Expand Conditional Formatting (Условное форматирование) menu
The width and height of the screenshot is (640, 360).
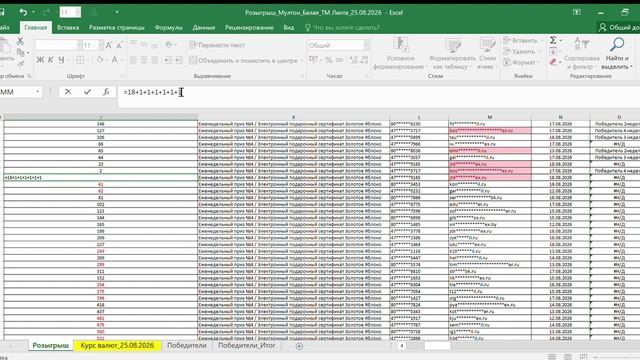(x=399, y=53)
